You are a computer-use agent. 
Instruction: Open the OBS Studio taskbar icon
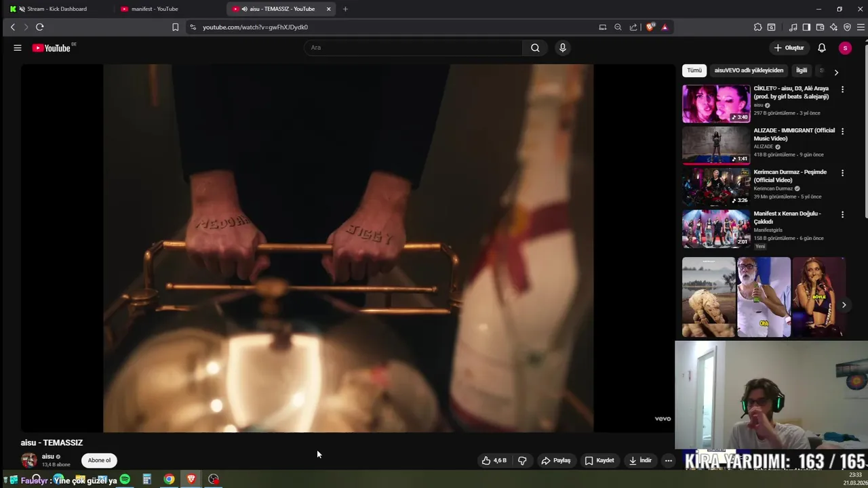214,479
